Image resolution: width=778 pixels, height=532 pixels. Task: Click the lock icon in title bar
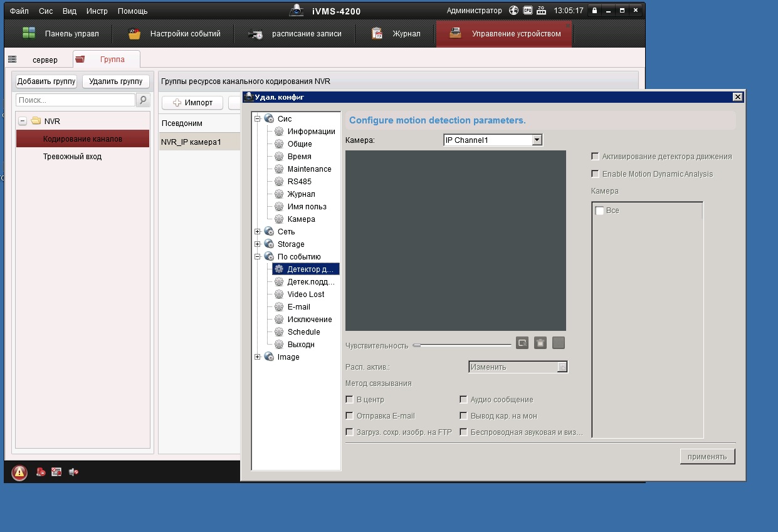coord(594,11)
